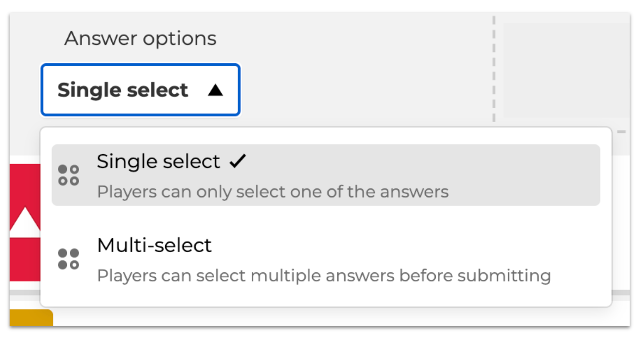Choose the Multi-select menu row
644x342 pixels.
pos(325,259)
